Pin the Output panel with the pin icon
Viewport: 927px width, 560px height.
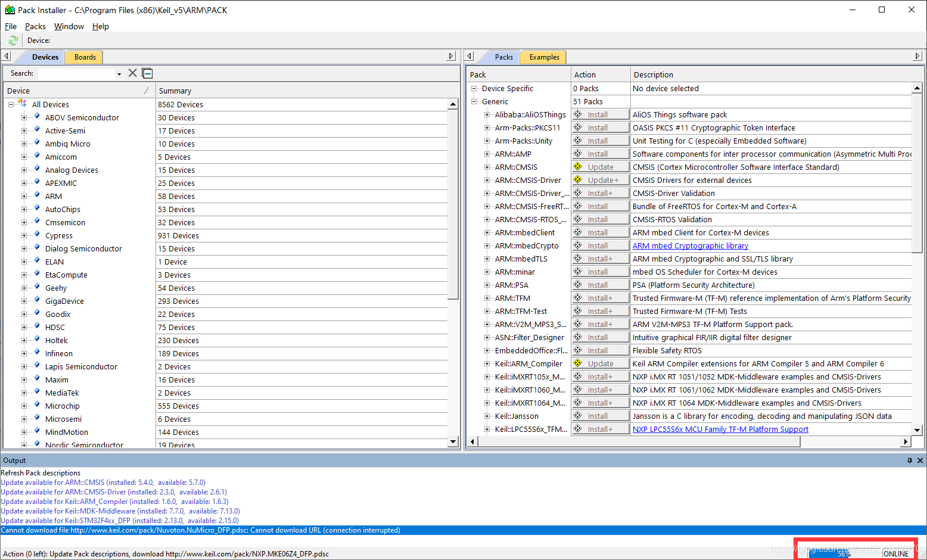pyautogui.click(x=910, y=461)
